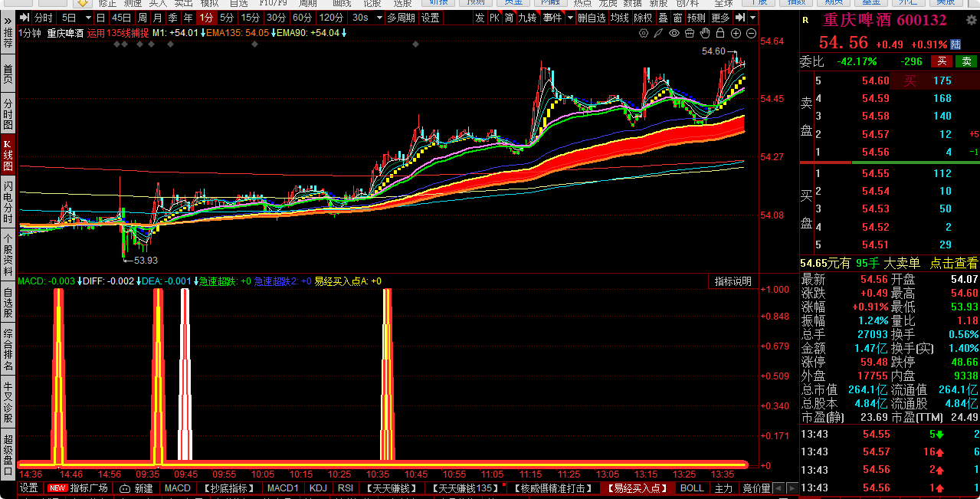The height and width of the screenshot is (499, 980).
Task: Select the 60分 period
Action: (302, 17)
